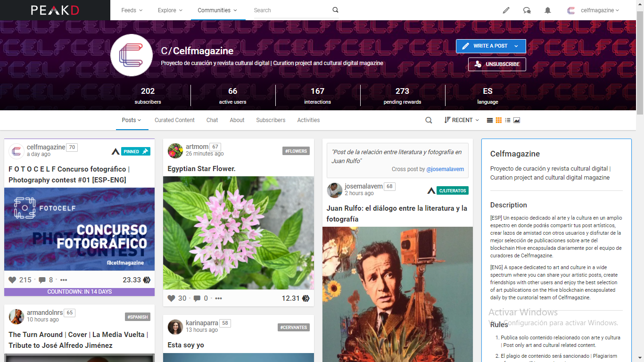This screenshot has height=362, width=644.
Task: Click the COUNTDOWN IN 14 DAYS progress bar
Action: point(79,292)
